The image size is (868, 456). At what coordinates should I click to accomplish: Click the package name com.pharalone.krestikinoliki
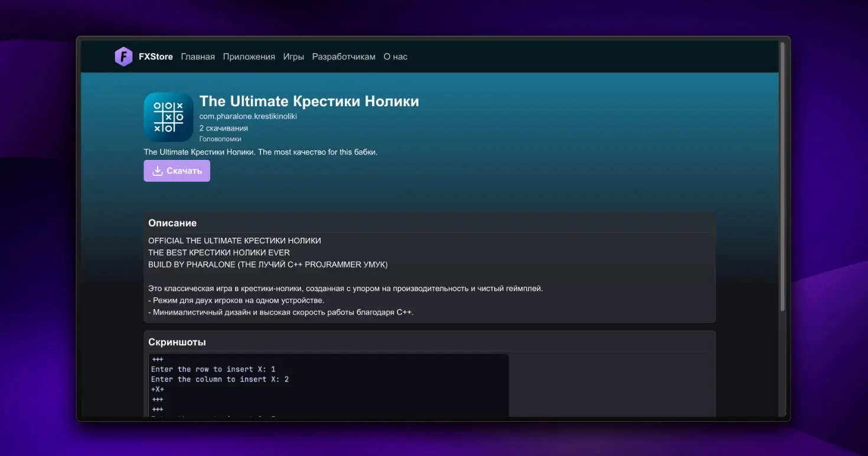coord(248,116)
